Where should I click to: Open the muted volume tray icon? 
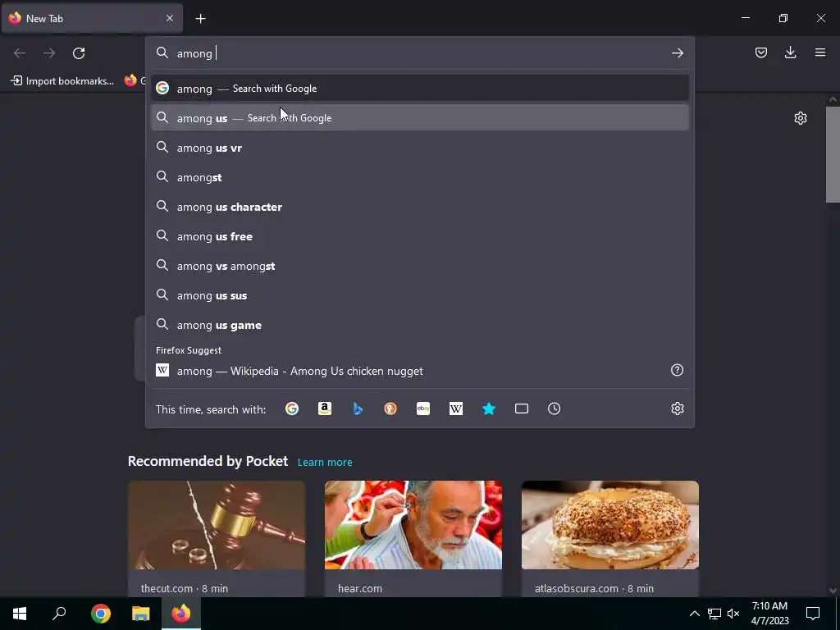[733, 614]
